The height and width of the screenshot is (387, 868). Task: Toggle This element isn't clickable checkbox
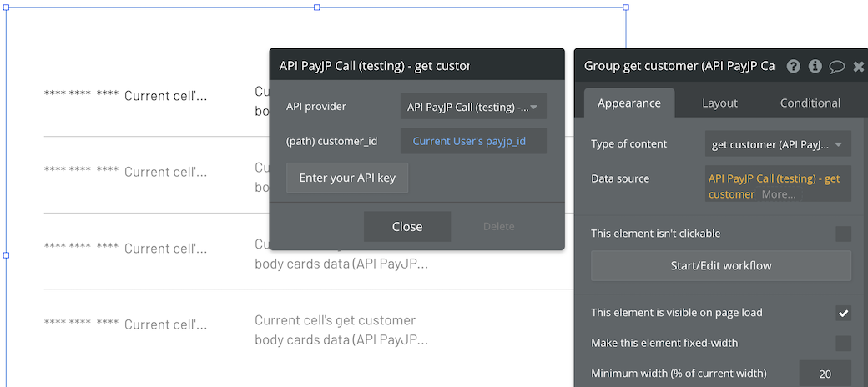pos(843,234)
